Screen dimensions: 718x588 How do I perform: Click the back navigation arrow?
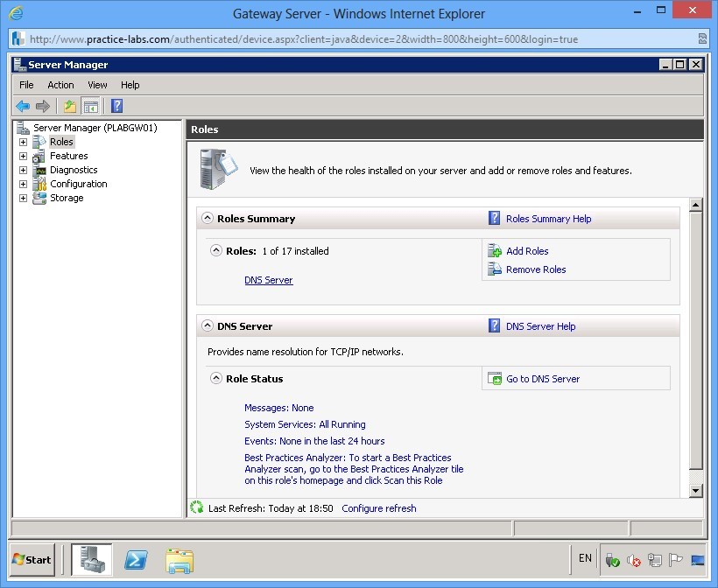tap(22, 106)
